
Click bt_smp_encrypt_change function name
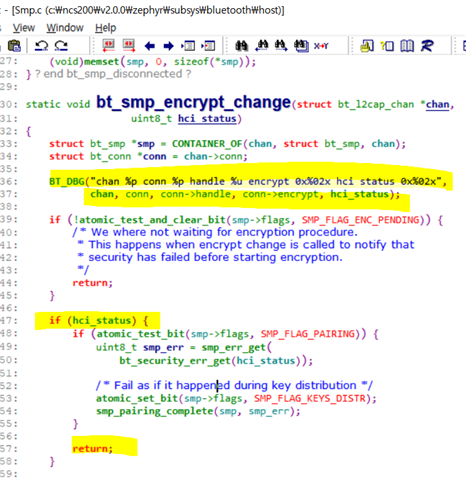click(x=194, y=102)
